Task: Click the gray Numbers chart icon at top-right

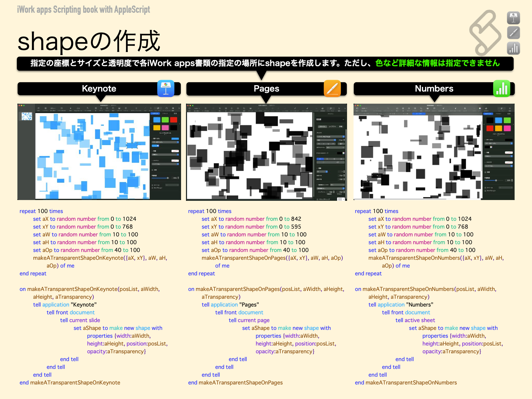Action: tap(513, 48)
